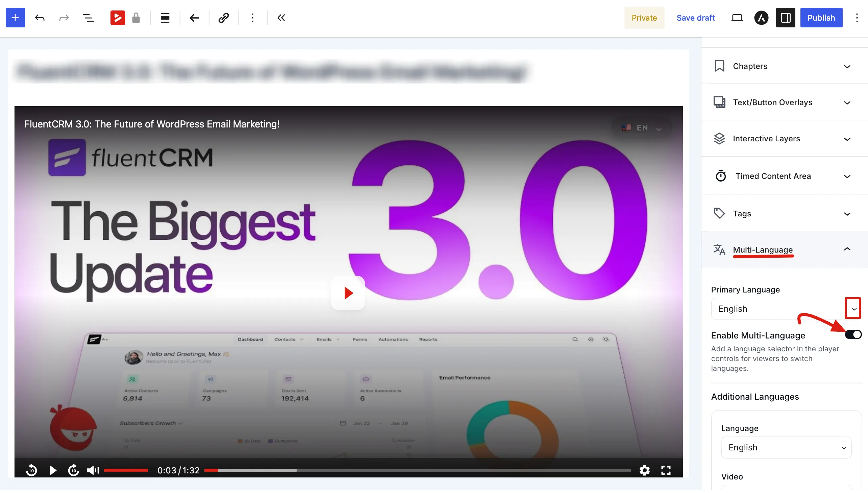Image resolution: width=868 pixels, height=493 pixels.
Task: Open the laptop preview view icon
Action: [737, 18]
